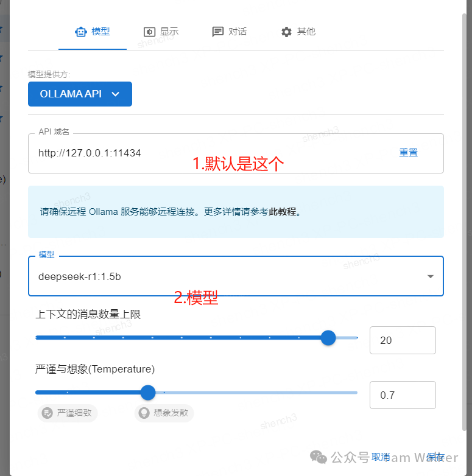472x476 pixels.
Task: Click the API 域名 input field
Action: click(207, 153)
